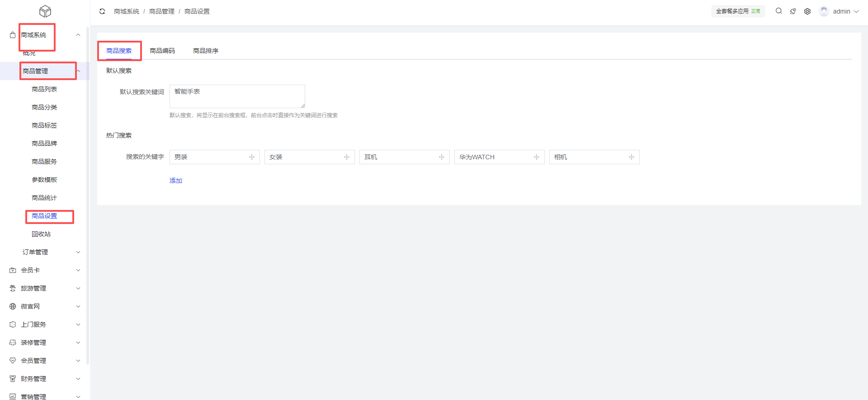Open 商品标签 in the sidebar
This screenshot has width=868, height=400.
pyautogui.click(x=44, y=125)
